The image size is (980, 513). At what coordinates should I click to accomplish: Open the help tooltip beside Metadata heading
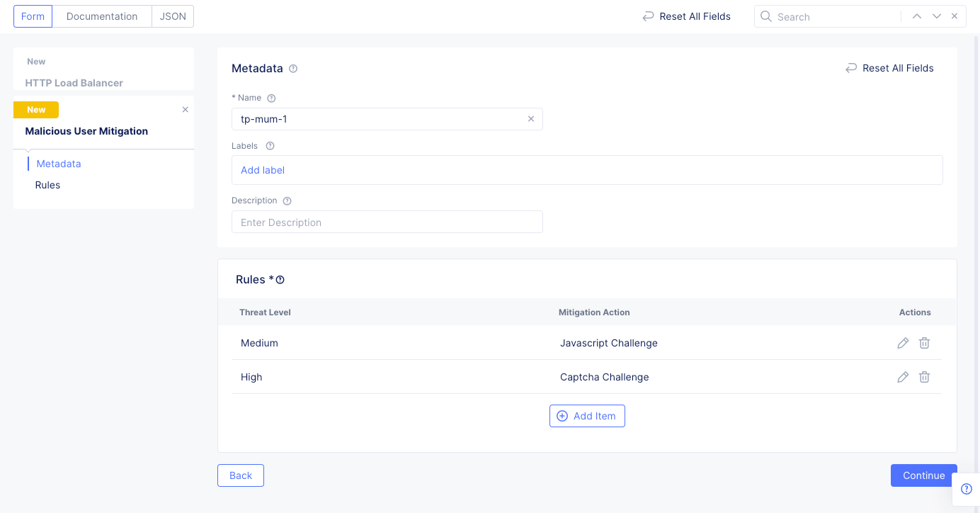click(293, 68)
